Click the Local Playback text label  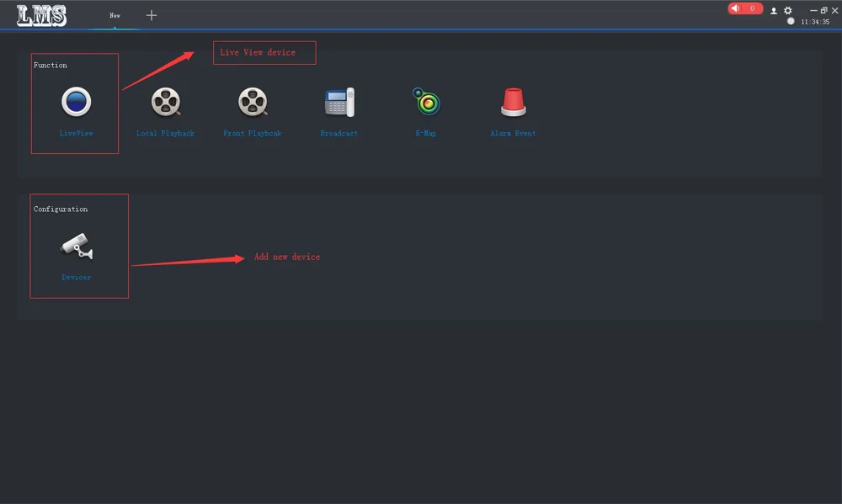point(165,133)
